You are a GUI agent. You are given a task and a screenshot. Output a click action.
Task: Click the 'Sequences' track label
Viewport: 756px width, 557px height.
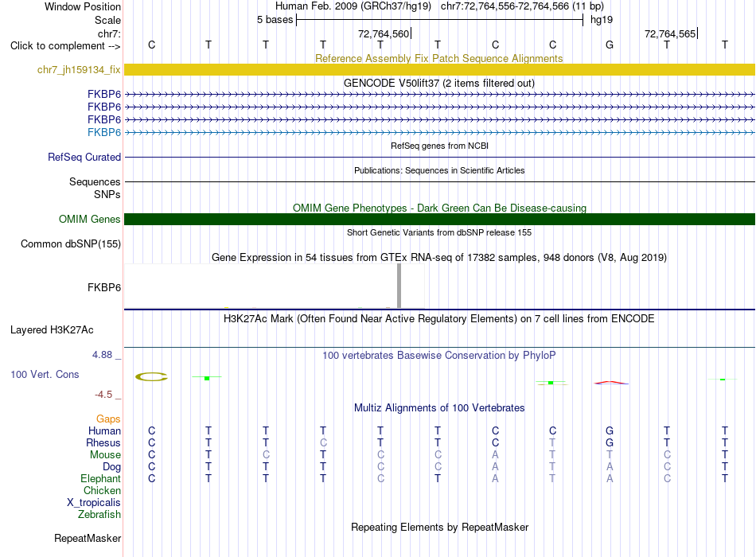(x=95, y=181)
